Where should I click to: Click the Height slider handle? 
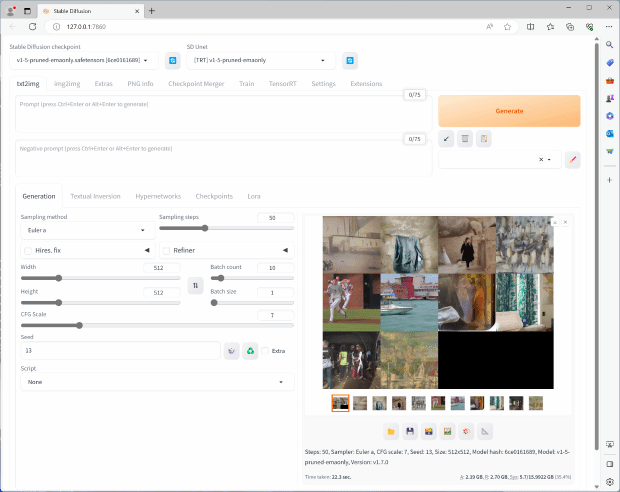[59, 303]
